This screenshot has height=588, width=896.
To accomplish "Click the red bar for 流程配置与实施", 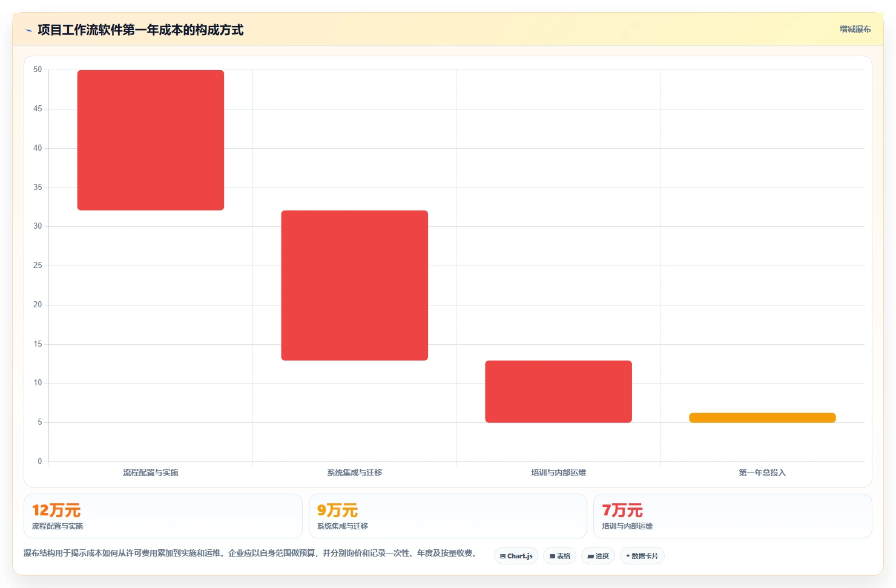I will [151, 140].
